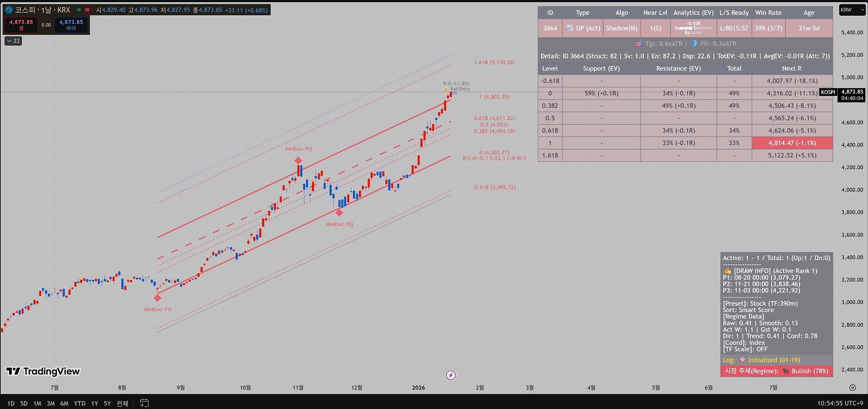Show the full range with 전체
Screen dimensions: 868x409
[x=123, y=403]
